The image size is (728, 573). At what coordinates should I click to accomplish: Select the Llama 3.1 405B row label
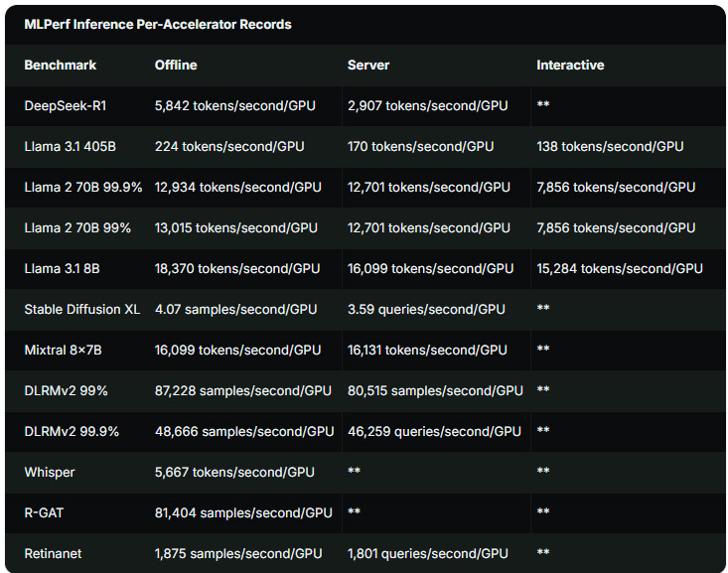71,147
